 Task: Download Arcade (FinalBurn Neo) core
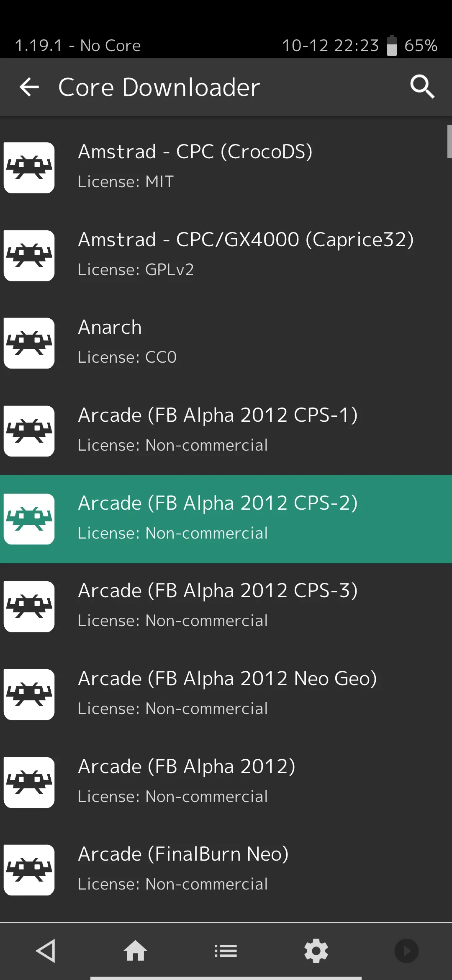click(x=226, y=870)
